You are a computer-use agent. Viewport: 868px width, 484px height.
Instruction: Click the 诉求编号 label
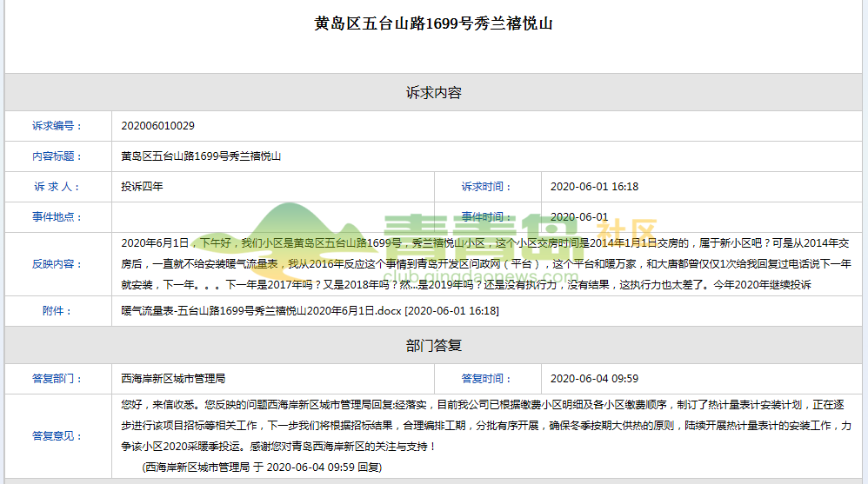tap(57, 126)
